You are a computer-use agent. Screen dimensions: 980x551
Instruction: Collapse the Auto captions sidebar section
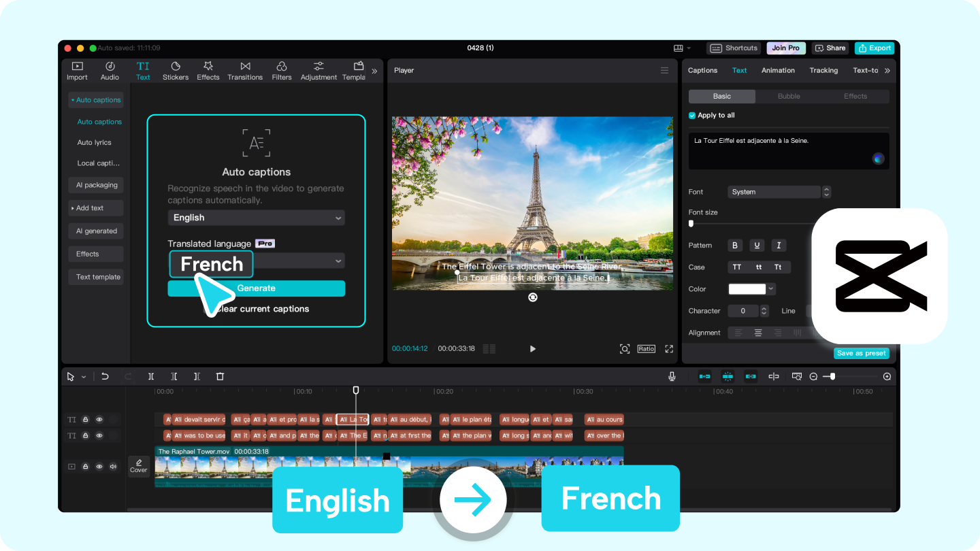coord(96,100)
